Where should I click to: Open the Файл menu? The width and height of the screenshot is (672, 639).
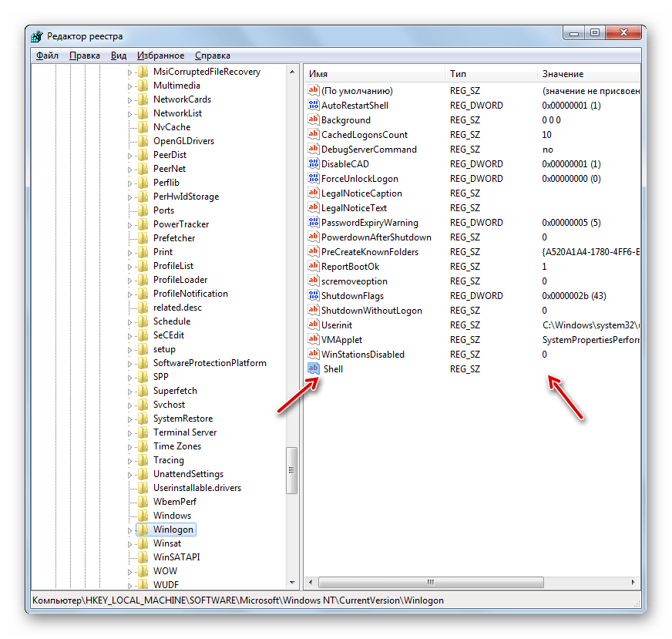tap(47, 55)
